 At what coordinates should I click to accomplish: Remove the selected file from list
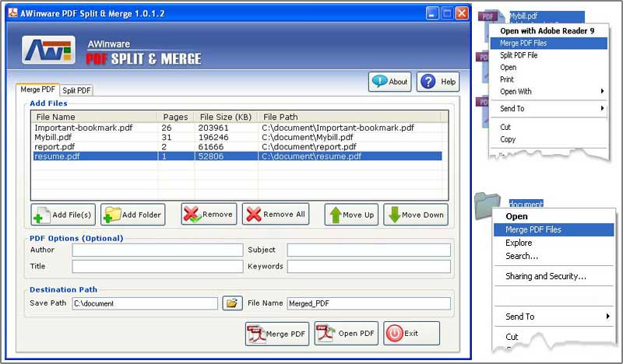point(209,215)
